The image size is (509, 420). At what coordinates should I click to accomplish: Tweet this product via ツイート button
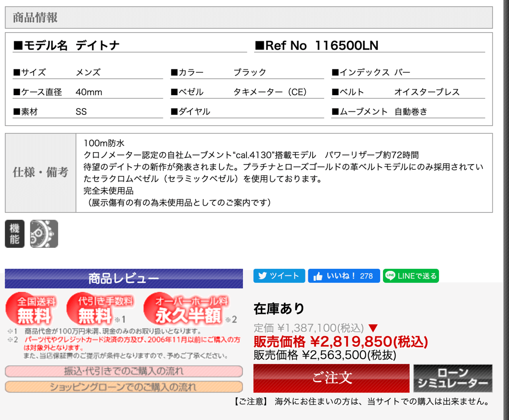point(279,276)
